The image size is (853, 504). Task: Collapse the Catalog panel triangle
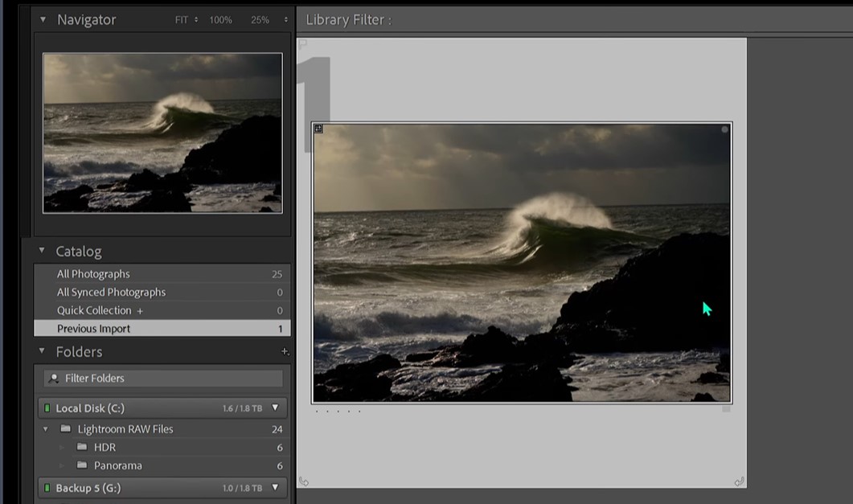pos(42,251)
